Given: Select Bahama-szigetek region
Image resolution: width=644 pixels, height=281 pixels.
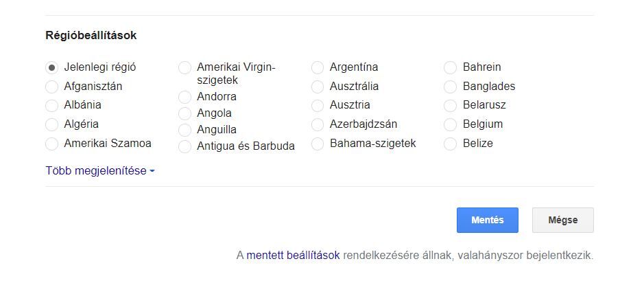Looking at the screenshot, I should [x=318, y=144].
